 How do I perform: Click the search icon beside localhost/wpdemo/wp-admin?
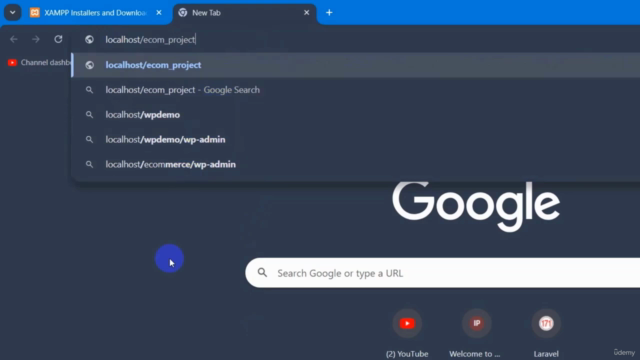89,140
